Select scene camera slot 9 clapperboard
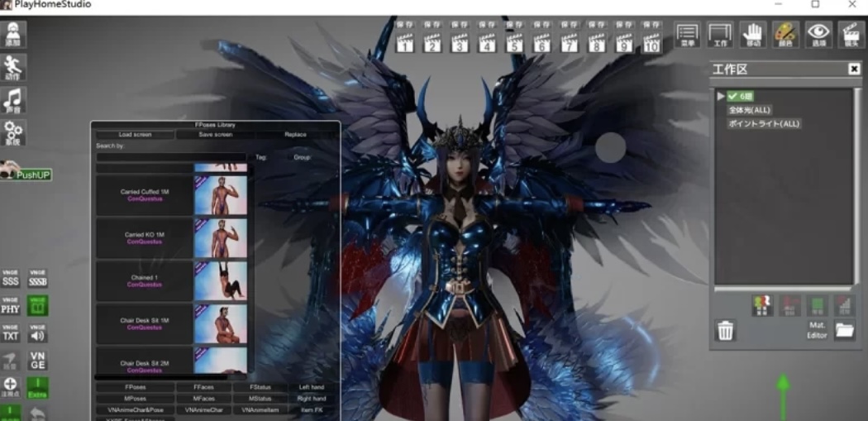This screenshot has width=868, height=421. point(623,43)
